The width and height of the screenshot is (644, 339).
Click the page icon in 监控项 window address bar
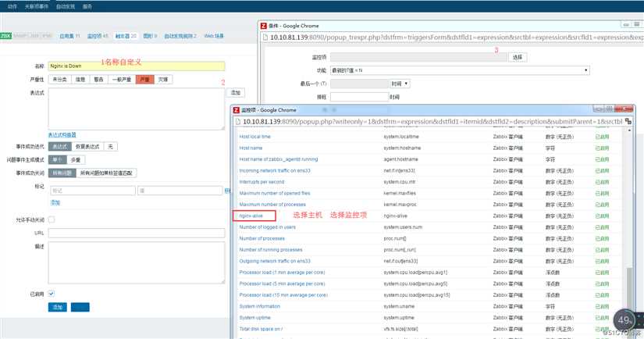pos(237,122)
